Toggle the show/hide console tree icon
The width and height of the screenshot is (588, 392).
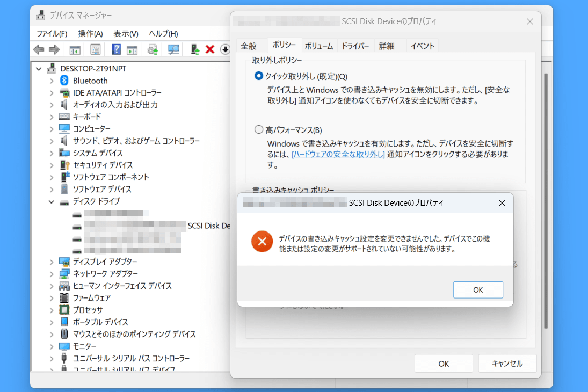[75, 49]
